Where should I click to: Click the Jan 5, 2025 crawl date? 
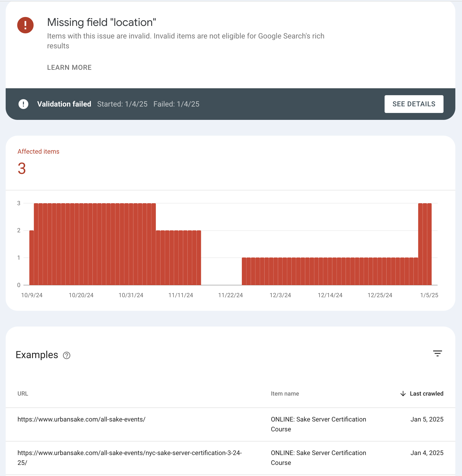(x=427, y=419)
